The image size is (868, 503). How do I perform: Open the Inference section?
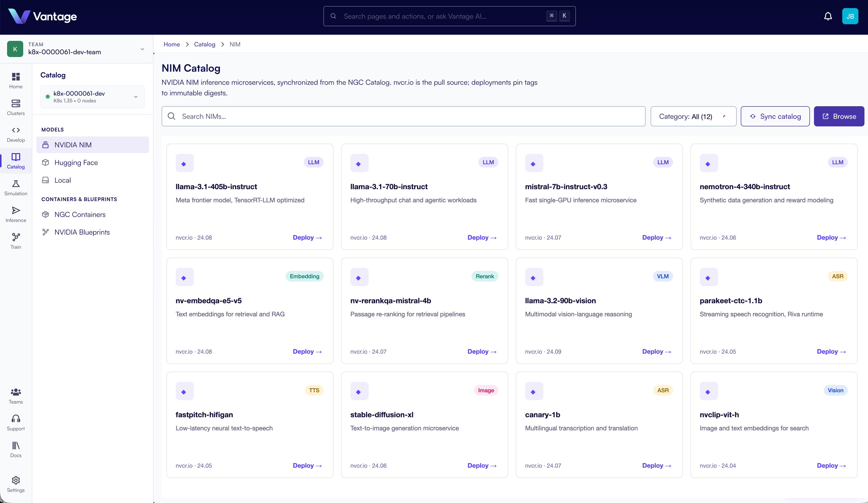tap(16, 214)
